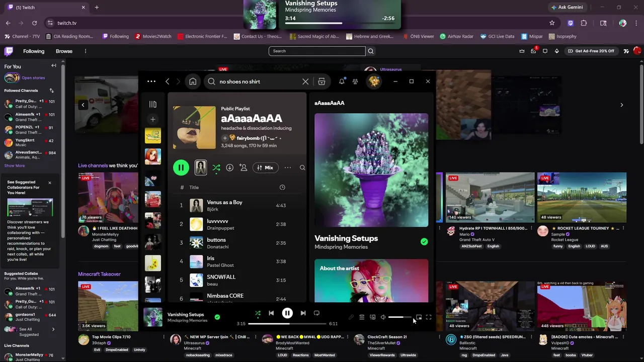Image resolution: width=644 pixels, height=362 pixels.
Task: Click the Mix button
Action: [x=265, y=167]
